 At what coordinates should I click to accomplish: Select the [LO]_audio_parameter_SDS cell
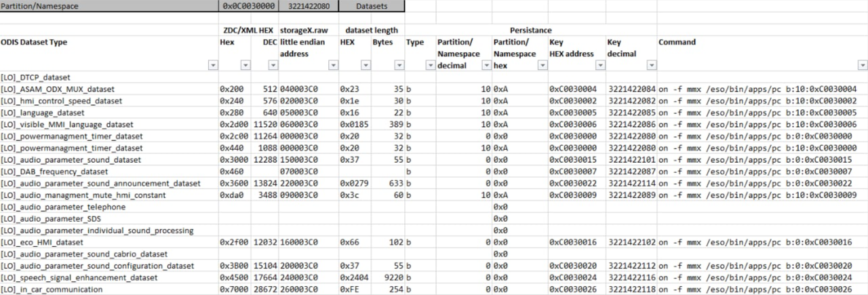[109, 219]
